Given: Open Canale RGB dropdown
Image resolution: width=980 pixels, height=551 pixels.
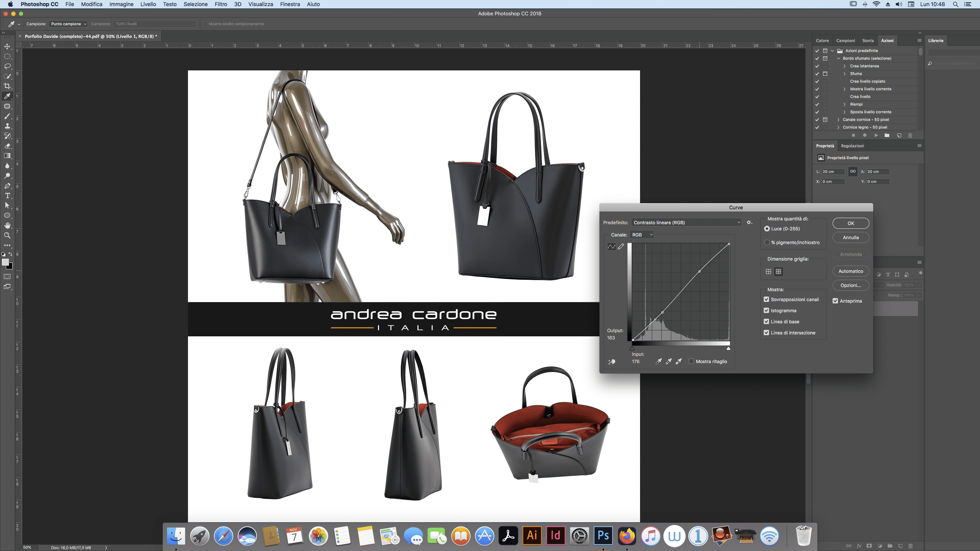Looking at the screenshot, I should [x=642, y=235].
